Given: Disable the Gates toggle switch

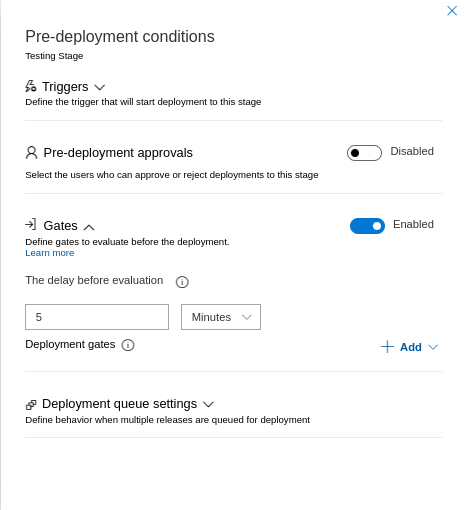Looking at the screenshot, I should (x=367, y=226).
